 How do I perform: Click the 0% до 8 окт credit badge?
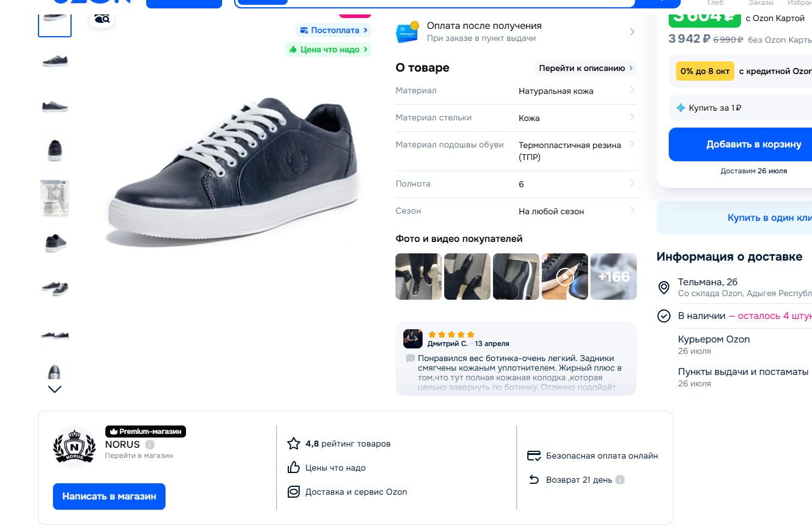click(705, 71)
